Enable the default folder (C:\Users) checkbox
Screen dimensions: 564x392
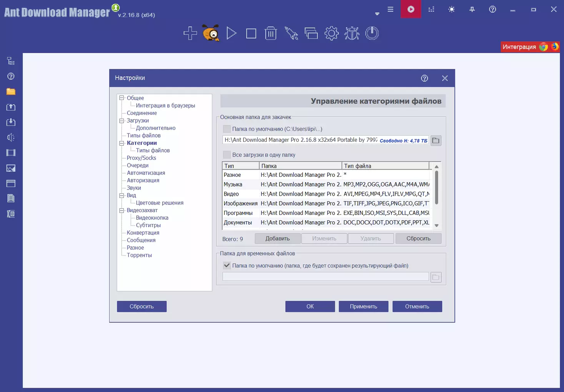pyautogui.click(x=227, y=129)
